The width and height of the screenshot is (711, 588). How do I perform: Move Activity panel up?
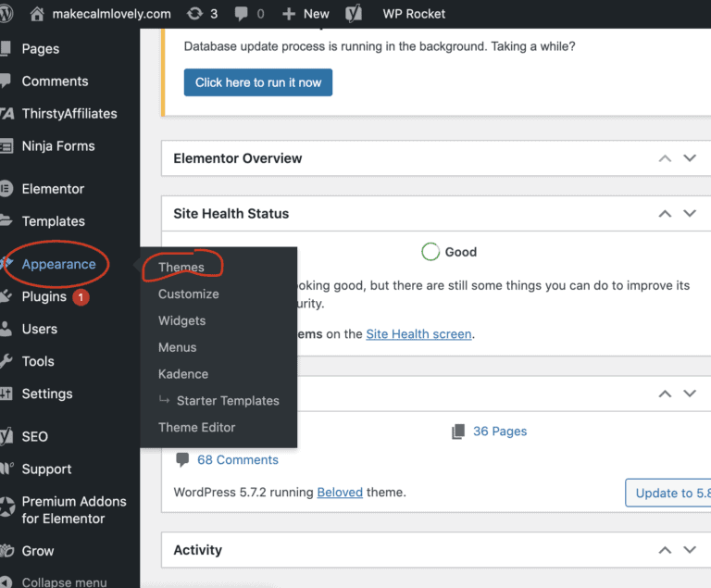coord(665,550)
